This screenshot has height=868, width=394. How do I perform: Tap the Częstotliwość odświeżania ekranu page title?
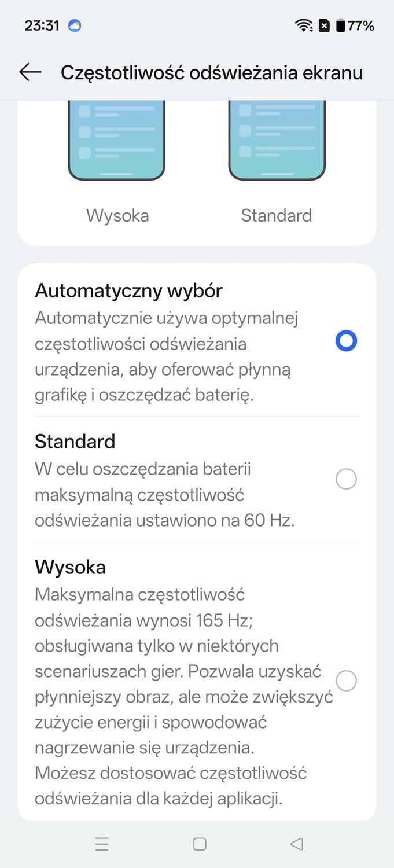pos(212,72)
